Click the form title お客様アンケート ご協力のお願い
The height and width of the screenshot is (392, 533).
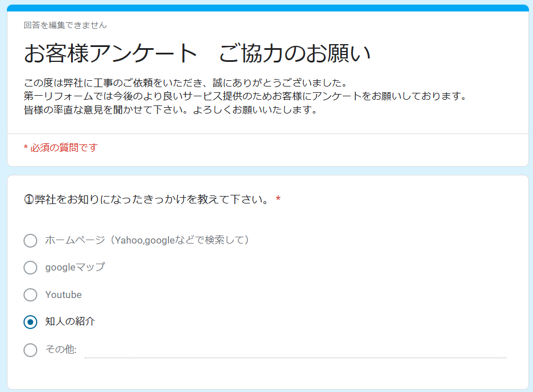[197, 54]
